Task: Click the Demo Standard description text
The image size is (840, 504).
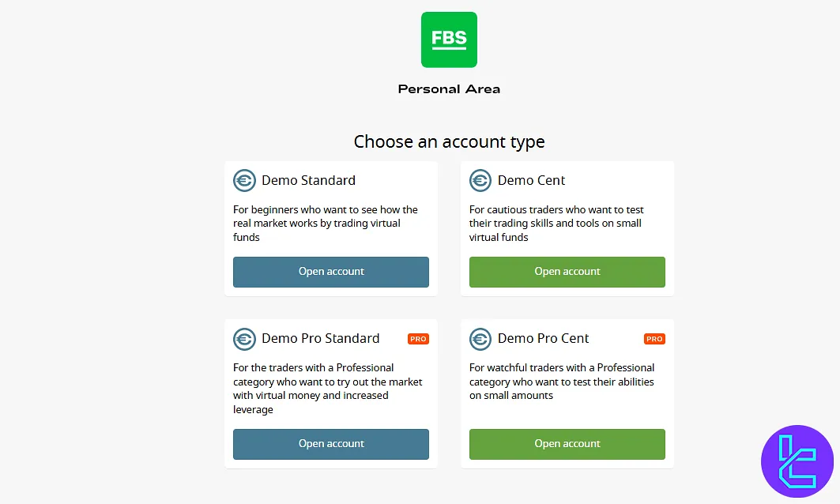Action: tap(325, 223)
